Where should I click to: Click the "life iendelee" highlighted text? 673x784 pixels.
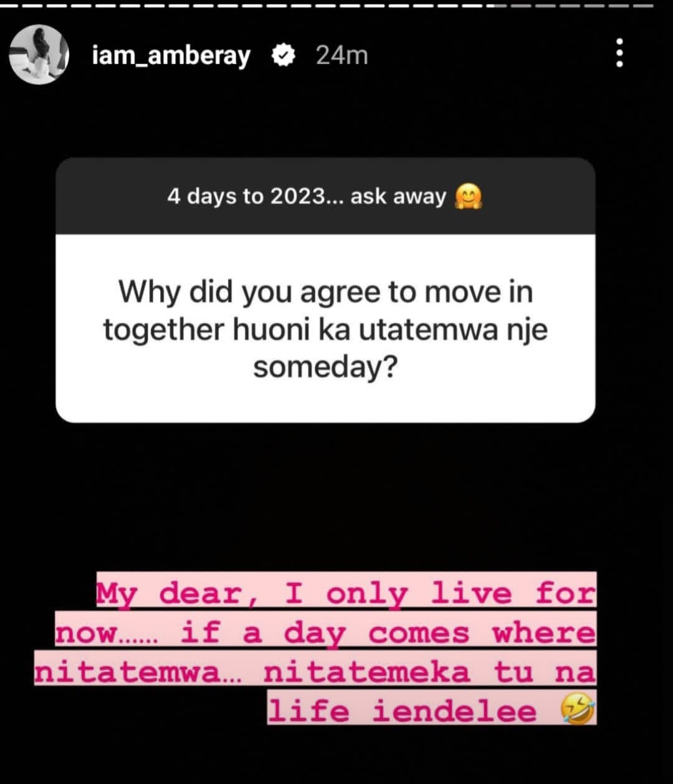[402, 711]
